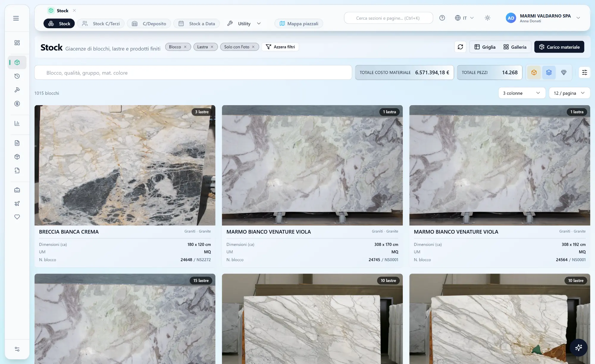Open the hamburger menu in sidebar
Viewport: 595px width, 364px height.
coord(16,18)
